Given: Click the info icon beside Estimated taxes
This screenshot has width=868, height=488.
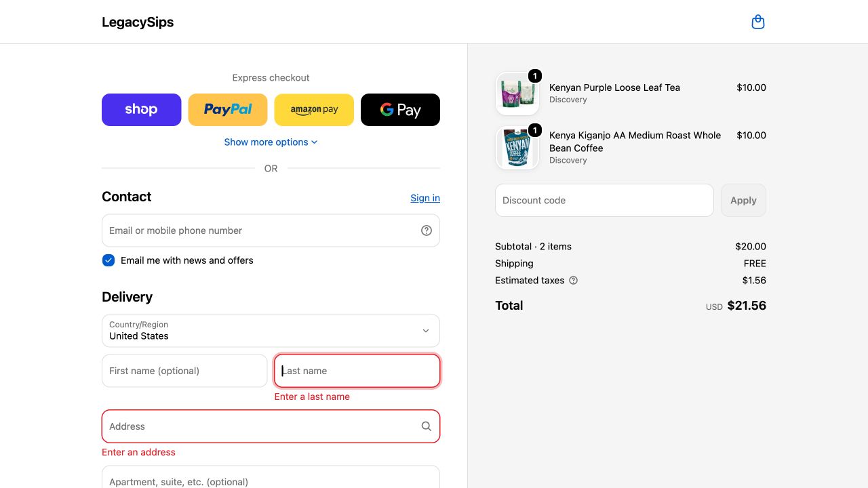Looking at the screenshot, I should (x=573, y=281).
